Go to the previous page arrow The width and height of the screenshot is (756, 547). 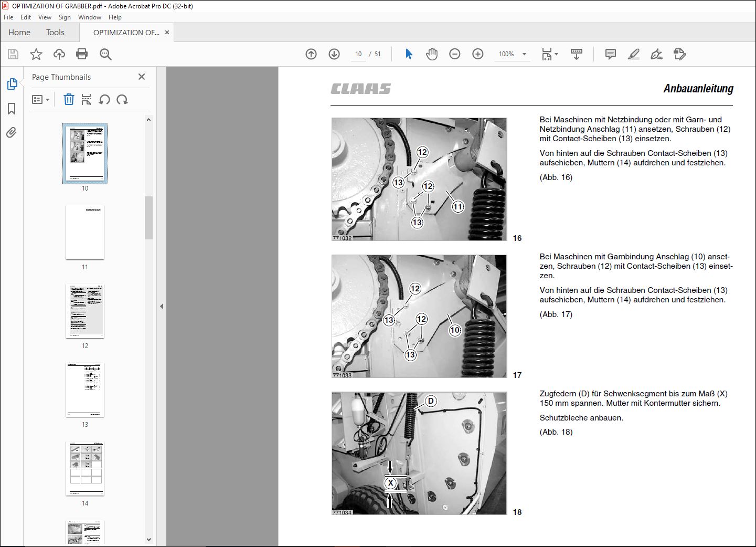coord(311,54)
